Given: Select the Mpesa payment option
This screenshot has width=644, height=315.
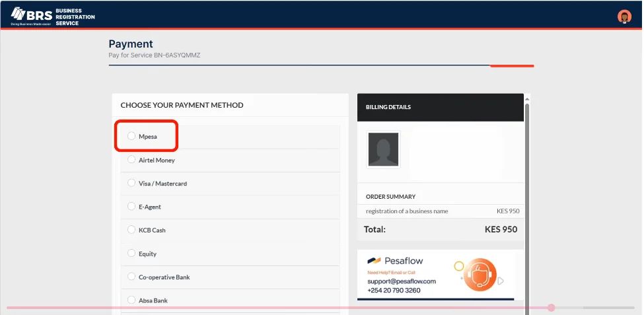Looking at the screenshot, I should (x=131, y=136).
